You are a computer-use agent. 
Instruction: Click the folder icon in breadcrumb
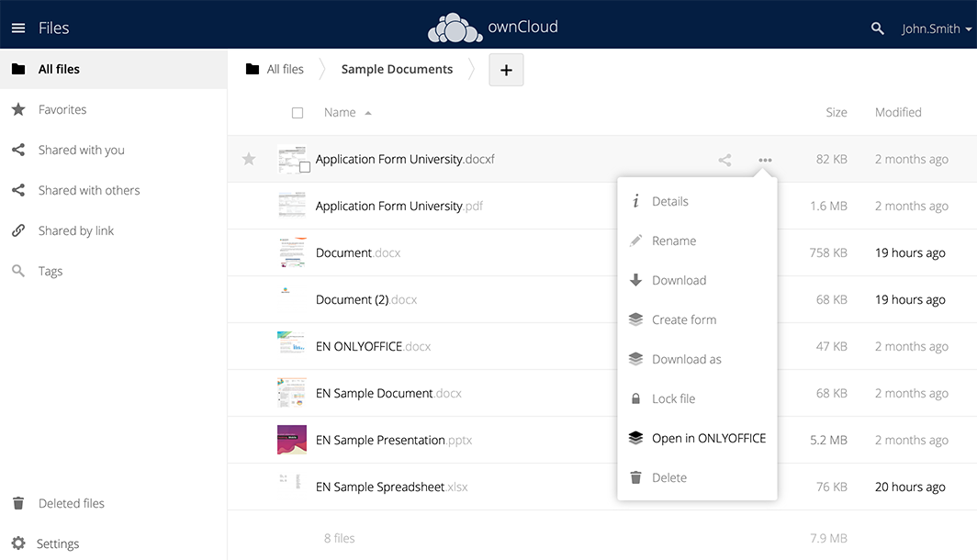click(253, 69)
